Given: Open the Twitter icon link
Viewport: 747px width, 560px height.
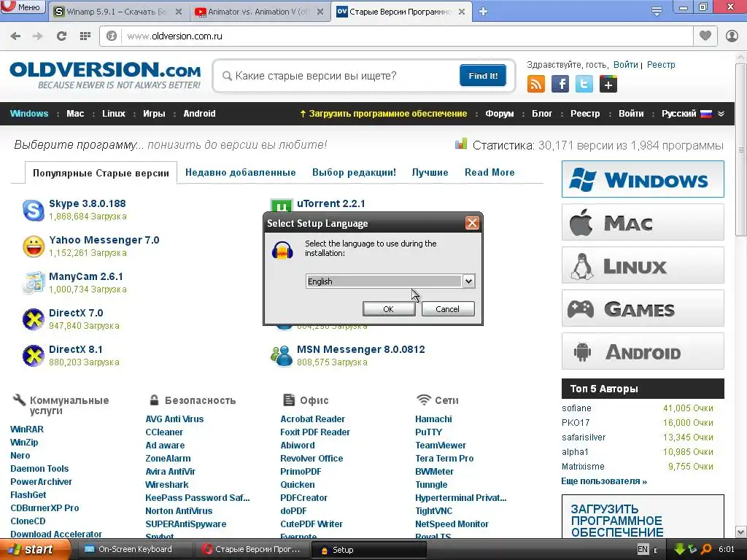Looking at the screenshot, I should pos(584,85).
